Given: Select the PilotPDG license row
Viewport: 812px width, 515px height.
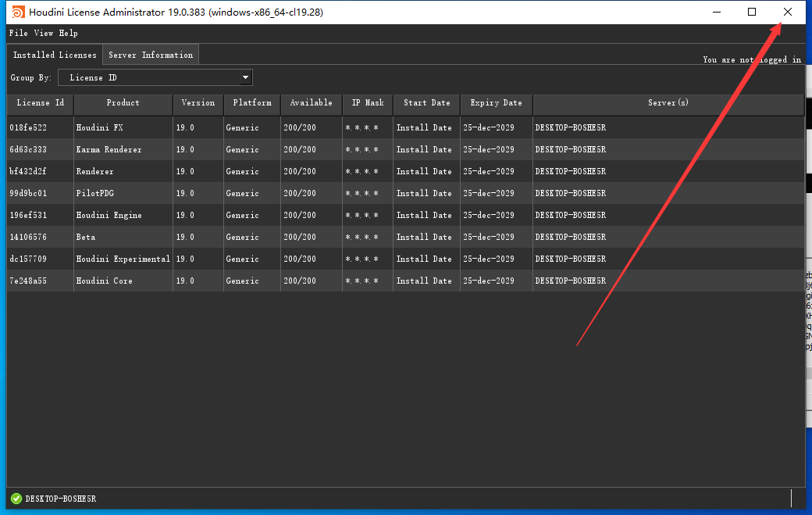Looking at the screenshot, I should point(94,193).
